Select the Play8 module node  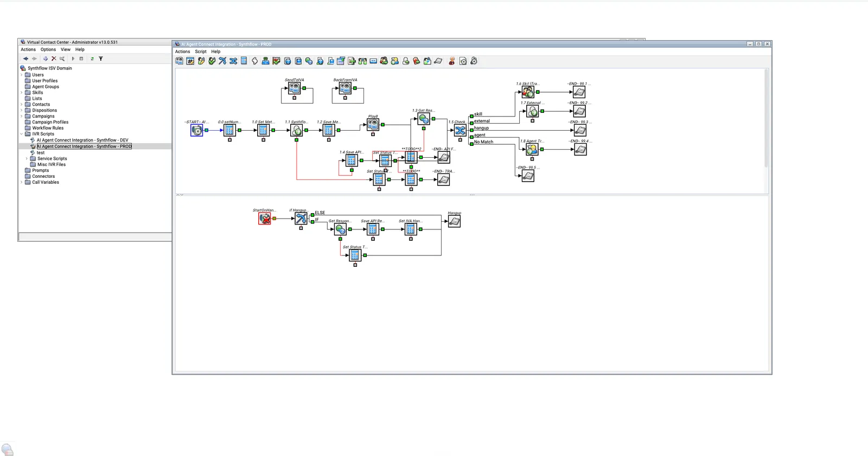[373, 124]
